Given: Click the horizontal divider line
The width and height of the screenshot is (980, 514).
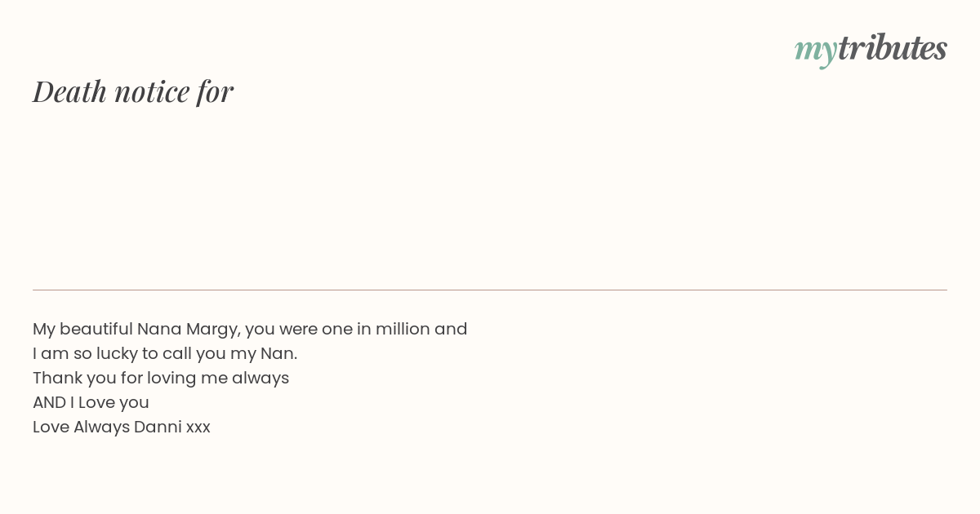Looking at the screenshot, I should click(x=490, y=290).
